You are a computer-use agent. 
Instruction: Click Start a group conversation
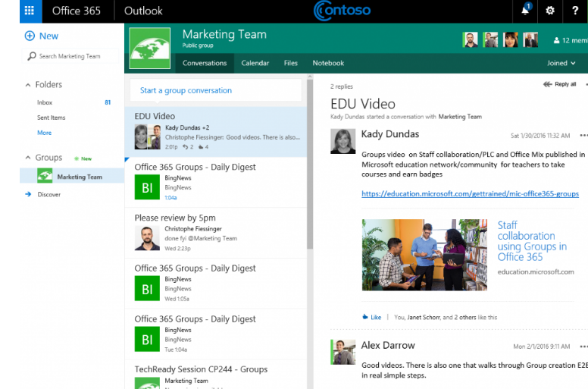(216, 90)
